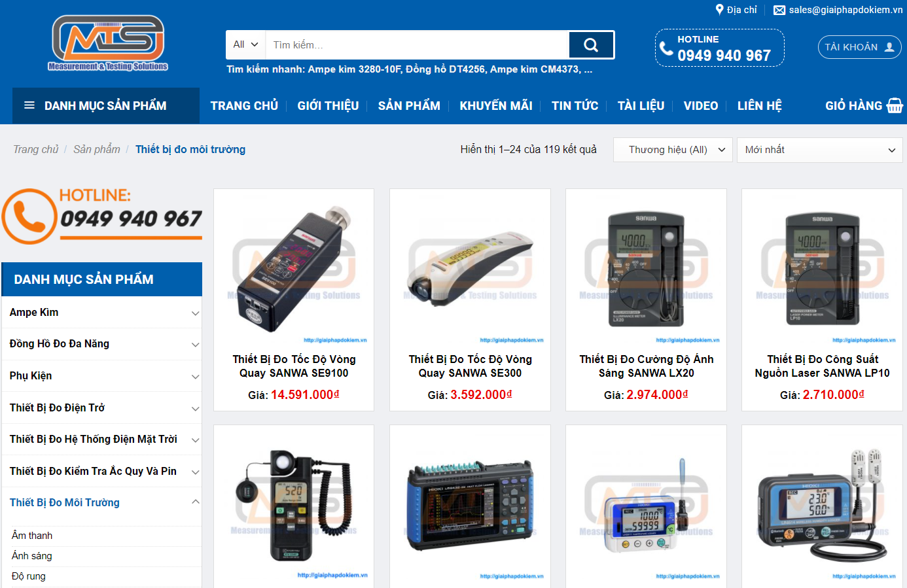
Task: Click the hamburger icon beside Danh Mục Sản Phẩm
Action: pos(29,105)
